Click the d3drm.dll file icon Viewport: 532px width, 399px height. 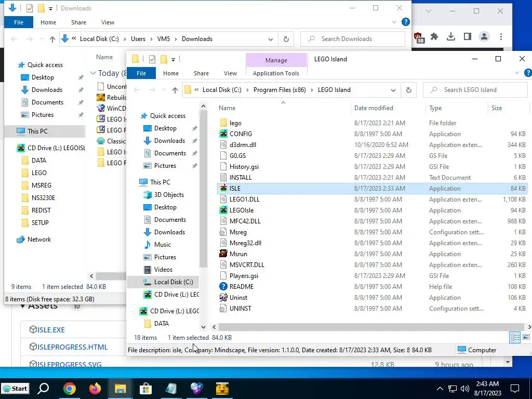tap(223, 144)
